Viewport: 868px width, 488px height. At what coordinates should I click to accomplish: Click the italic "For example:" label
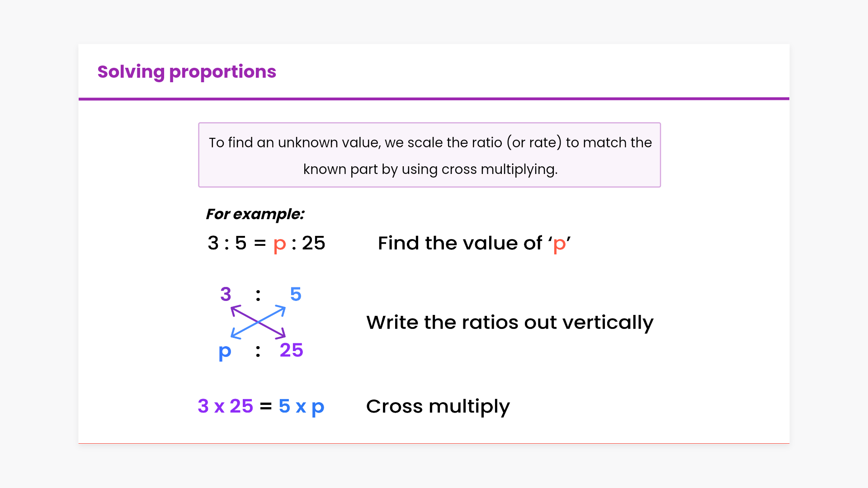255,214
